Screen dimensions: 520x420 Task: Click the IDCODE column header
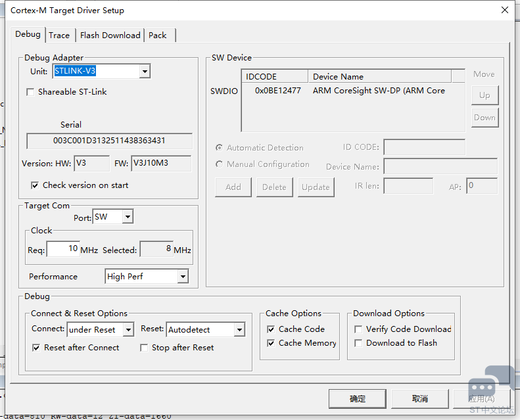pyautogui.click(x=275, y=77)
